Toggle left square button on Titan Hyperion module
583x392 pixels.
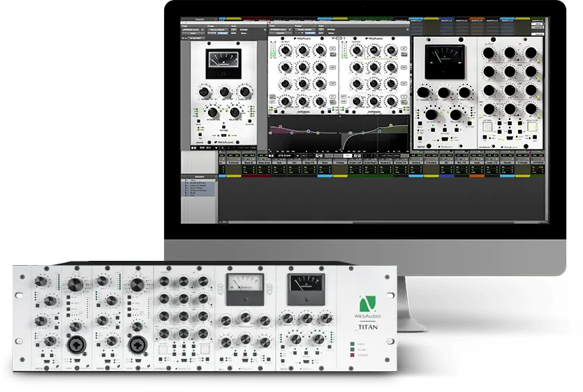[163, 349]
